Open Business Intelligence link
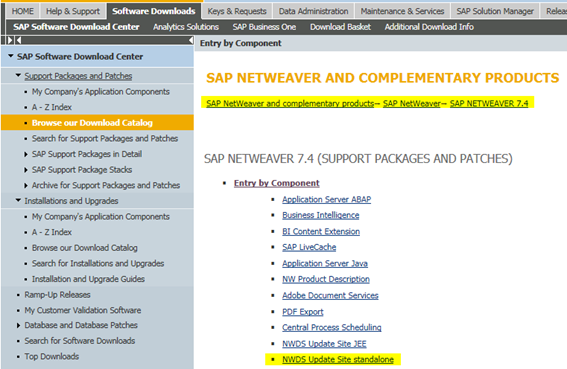Viewport: 567px width, 369px height. tap(321, 215)
